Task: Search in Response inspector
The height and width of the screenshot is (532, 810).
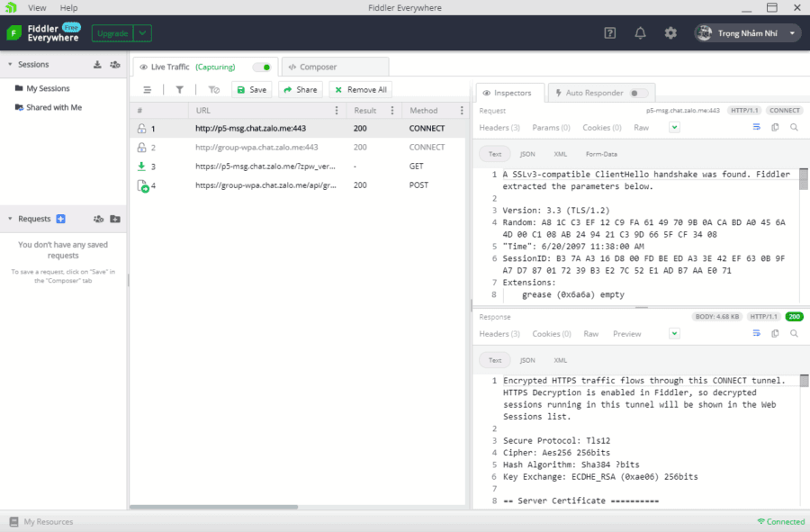Action: (x=794, y=334)
